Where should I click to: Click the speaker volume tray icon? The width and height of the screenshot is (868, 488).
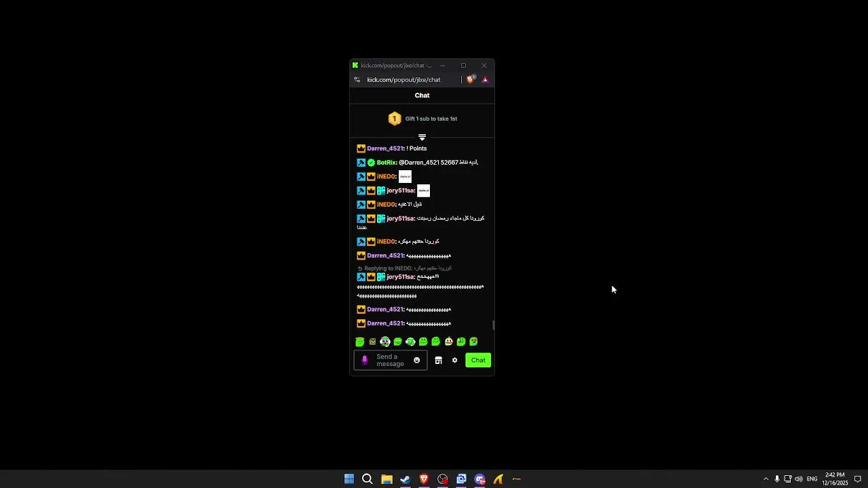point(799,479)
